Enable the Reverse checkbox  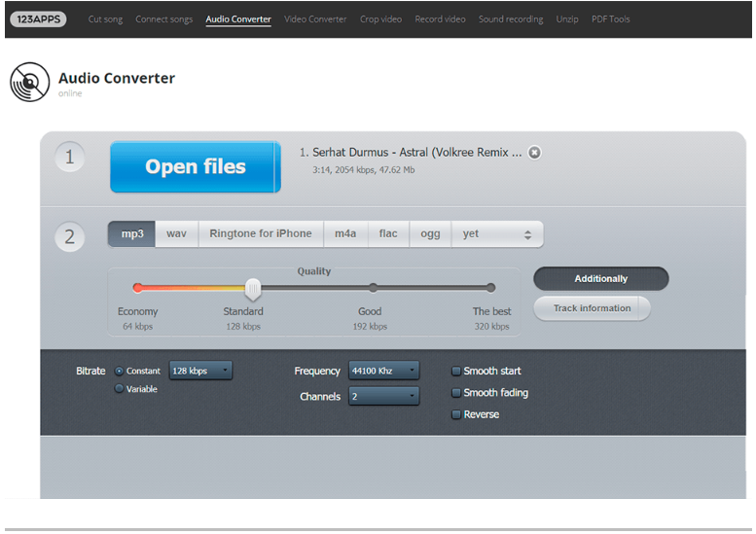tap(455, 414)
